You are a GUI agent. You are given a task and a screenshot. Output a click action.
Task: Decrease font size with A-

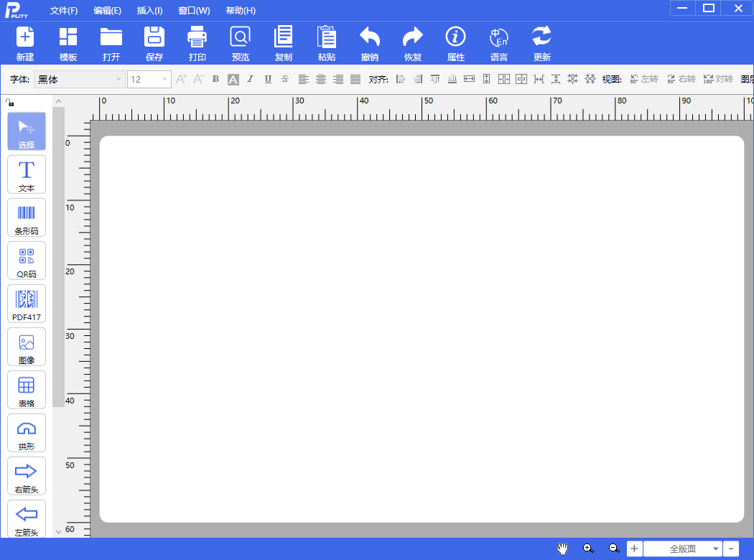tap(199, 79)
